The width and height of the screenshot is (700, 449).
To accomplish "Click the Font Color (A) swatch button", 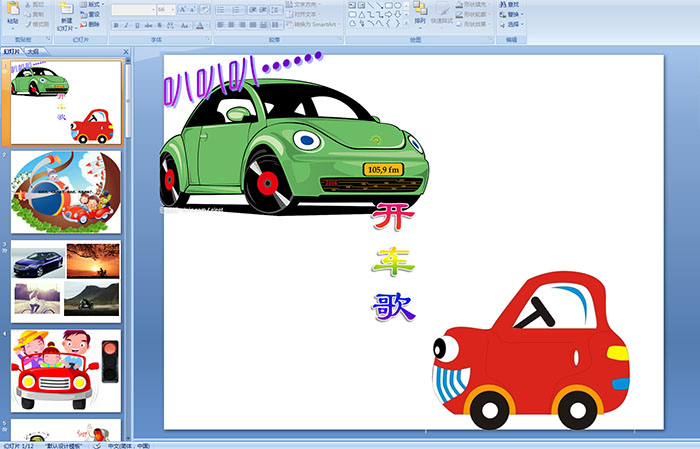I will click(x=200, y=25).
